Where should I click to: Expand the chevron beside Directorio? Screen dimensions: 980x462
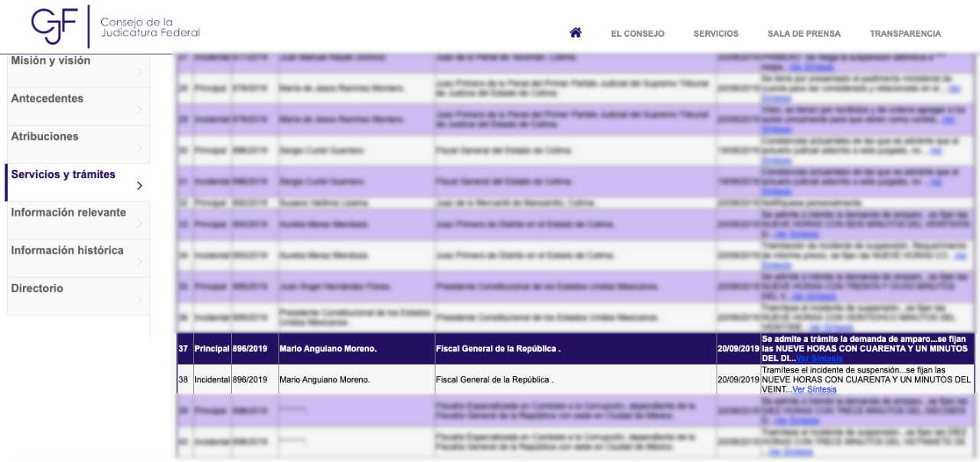tap(139, 300)
